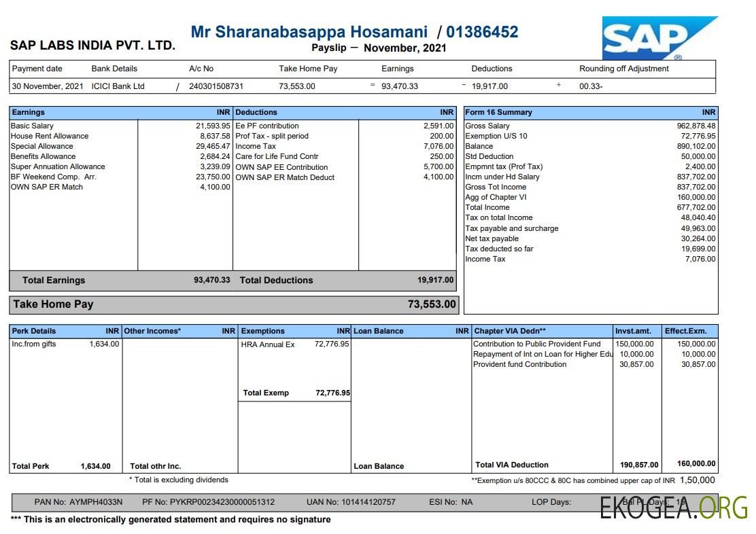Click OWN SAP EE Contribution amount 5,700.00

[439, 166]
